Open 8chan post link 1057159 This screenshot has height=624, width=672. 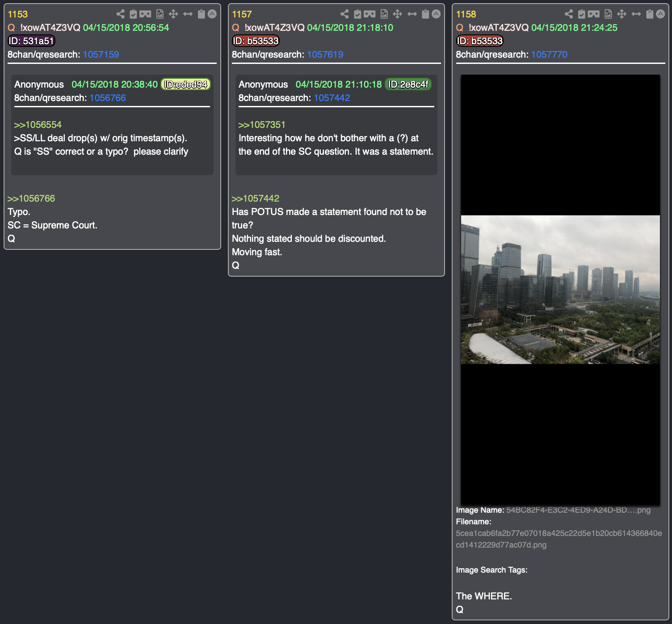coord(101,55)
